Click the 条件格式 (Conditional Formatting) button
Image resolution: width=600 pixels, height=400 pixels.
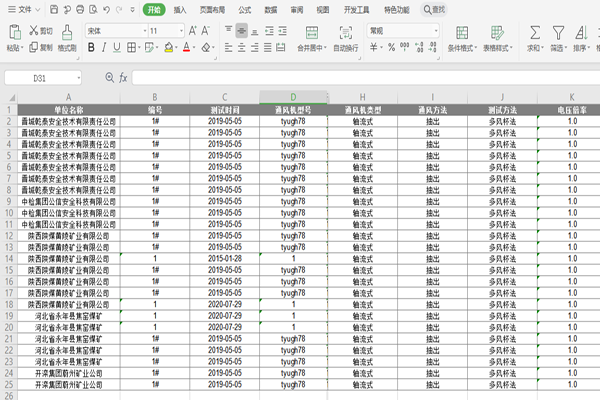pos(462,38)
